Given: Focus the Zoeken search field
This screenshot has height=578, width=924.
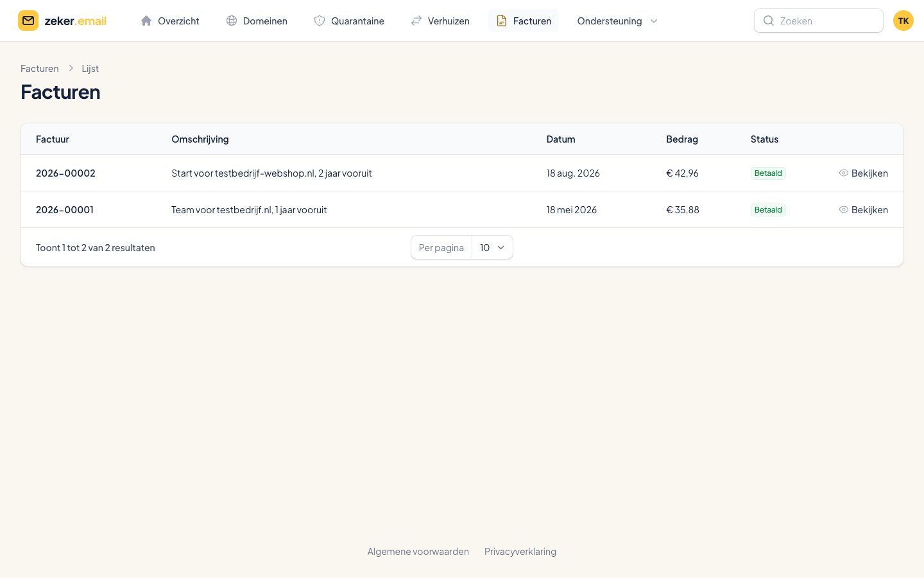Looking at the screenshot, I should coord(819,21).
